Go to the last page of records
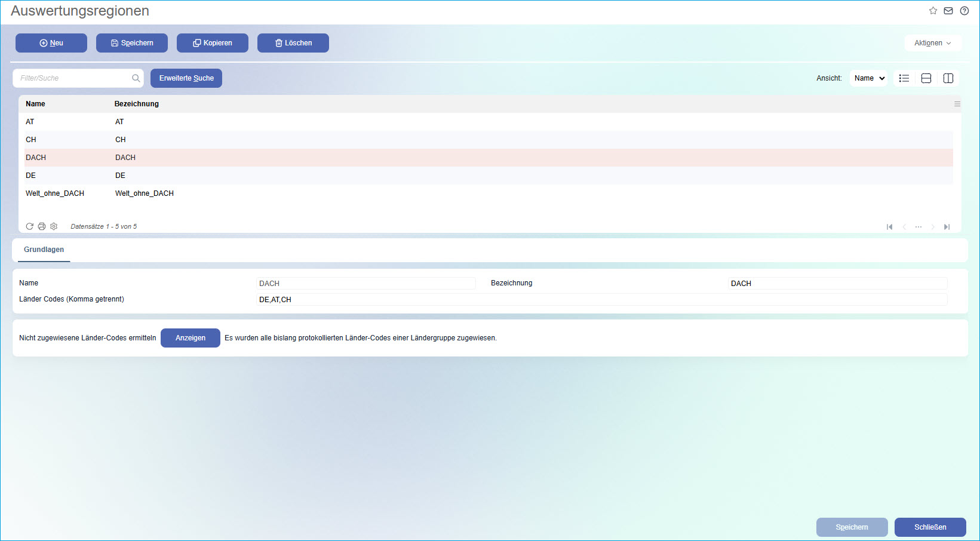This screenshot has height=541, width=980. 947,227
